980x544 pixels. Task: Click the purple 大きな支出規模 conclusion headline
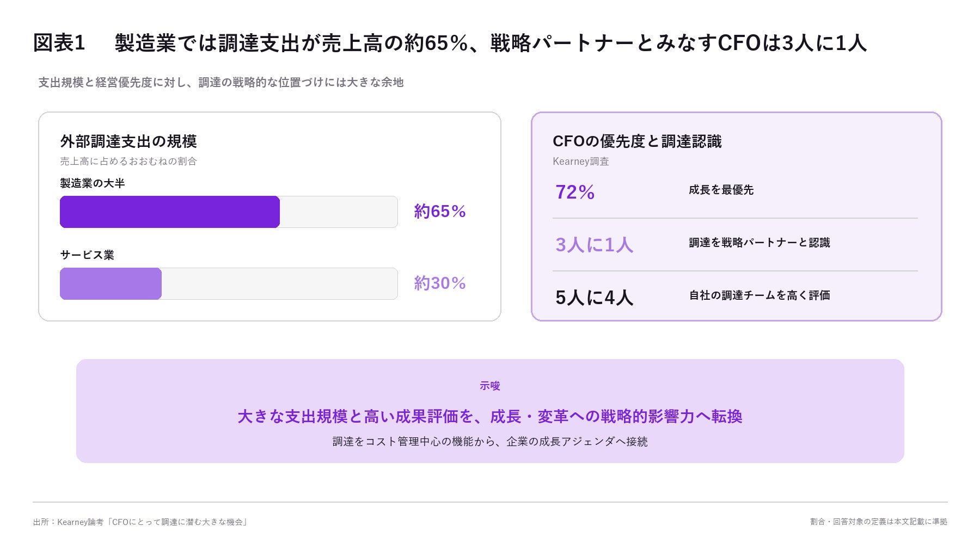490,416
